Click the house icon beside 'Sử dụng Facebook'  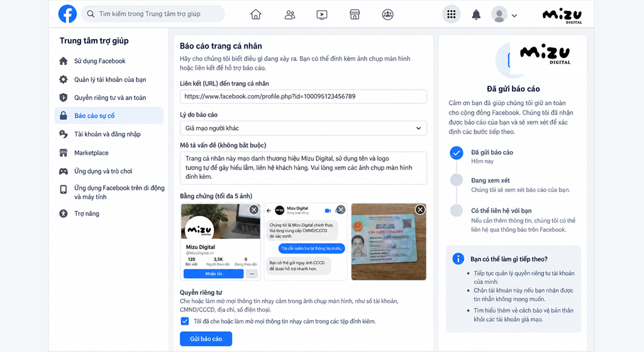[x=64, y=61]
